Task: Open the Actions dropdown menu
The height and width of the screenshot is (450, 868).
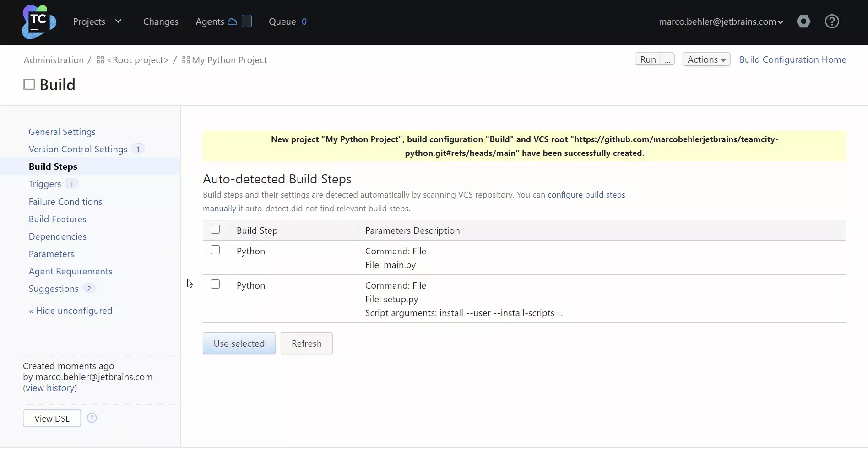Action: 706,59
